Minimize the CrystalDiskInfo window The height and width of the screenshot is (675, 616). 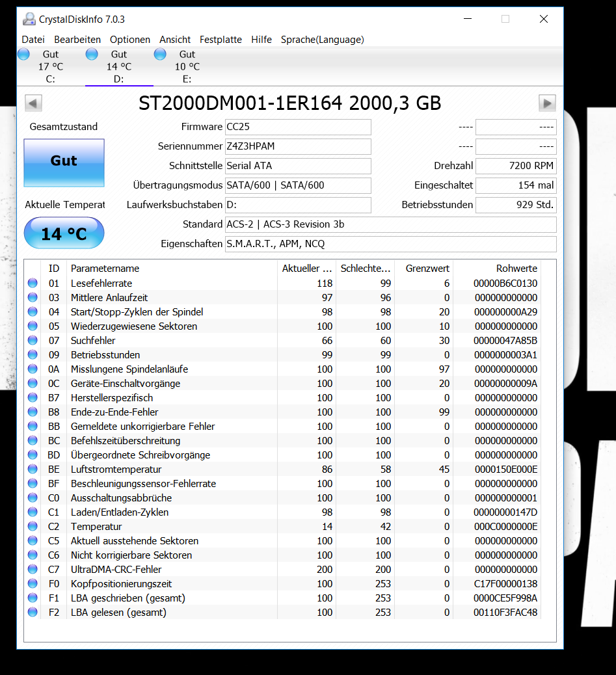click(468, 19)
